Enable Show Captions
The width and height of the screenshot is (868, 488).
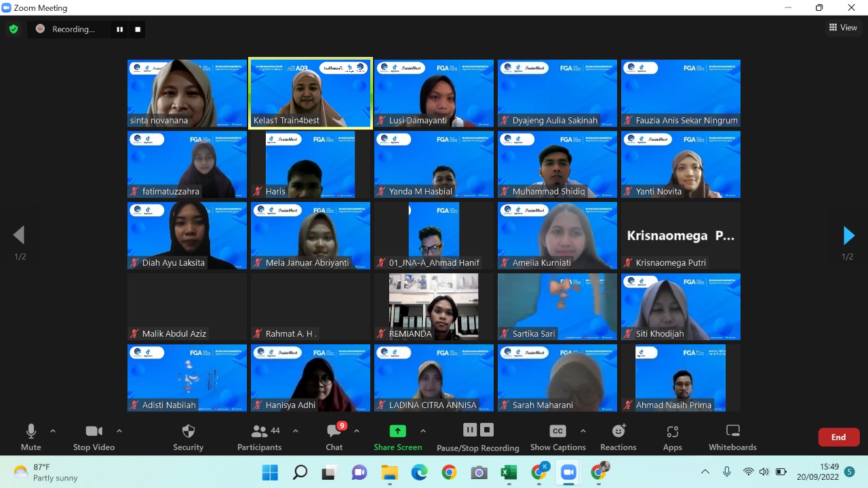(x=557, y=437)
